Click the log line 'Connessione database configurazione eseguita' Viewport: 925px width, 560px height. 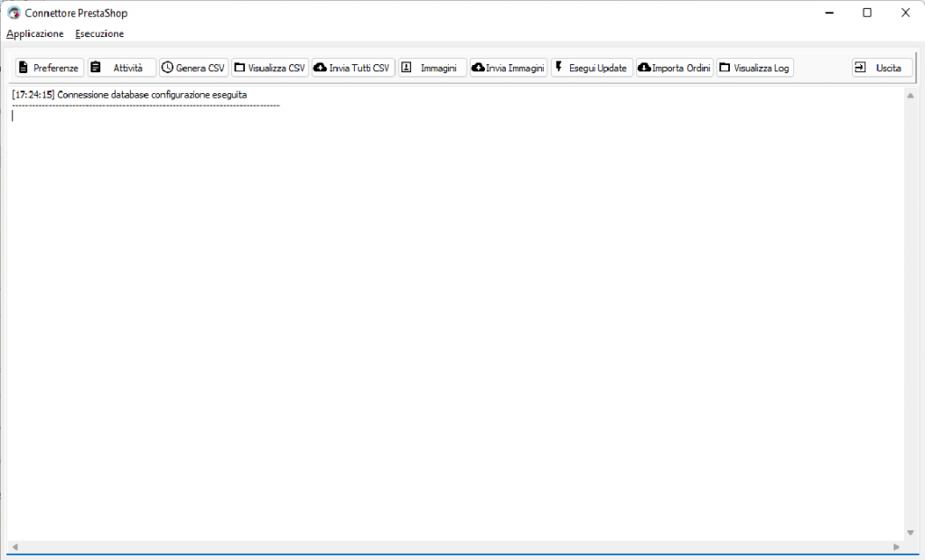(x=152, y=95)
